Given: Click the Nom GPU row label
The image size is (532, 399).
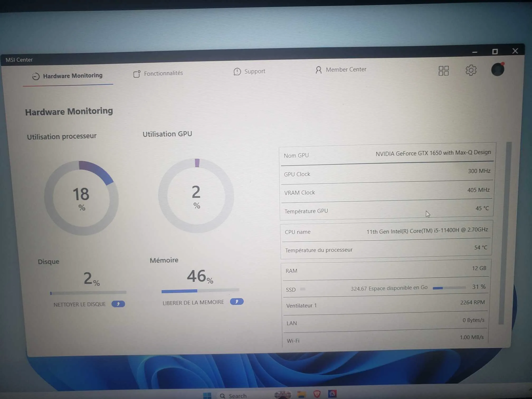Looking at the screenshot, I should click(x=296, y=156).
